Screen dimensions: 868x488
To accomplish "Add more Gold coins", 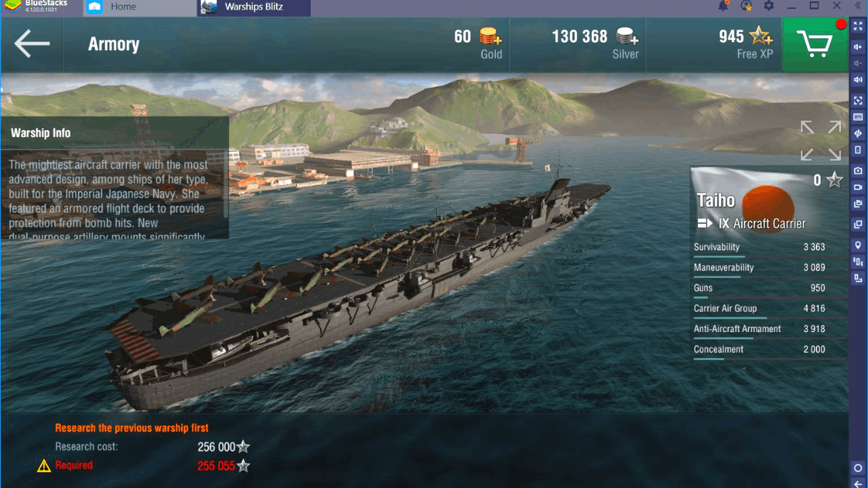I will 490,36.
